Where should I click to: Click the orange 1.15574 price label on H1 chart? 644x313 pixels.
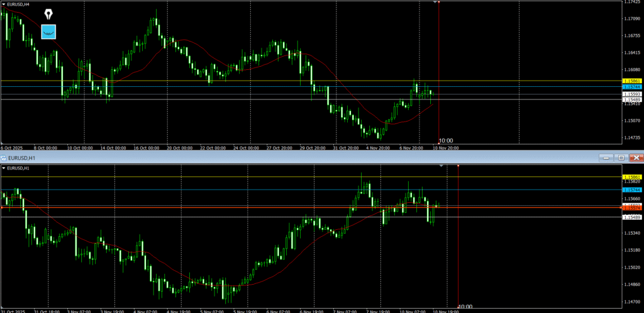(631, 207)
